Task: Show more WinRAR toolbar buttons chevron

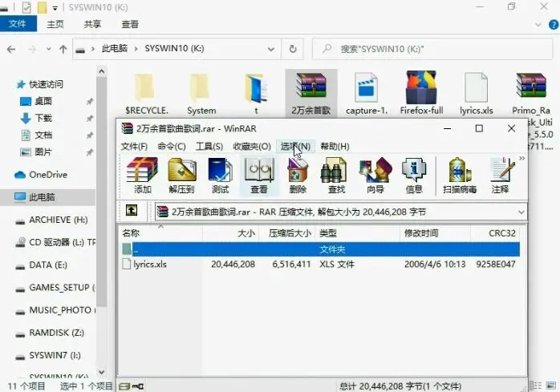Action: [521, 159]
